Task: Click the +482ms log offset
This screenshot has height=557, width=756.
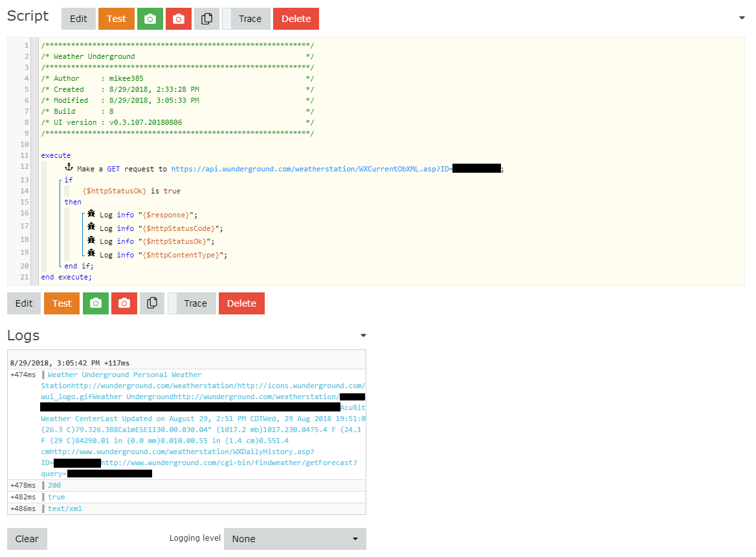Action: (x=23, y=497)
